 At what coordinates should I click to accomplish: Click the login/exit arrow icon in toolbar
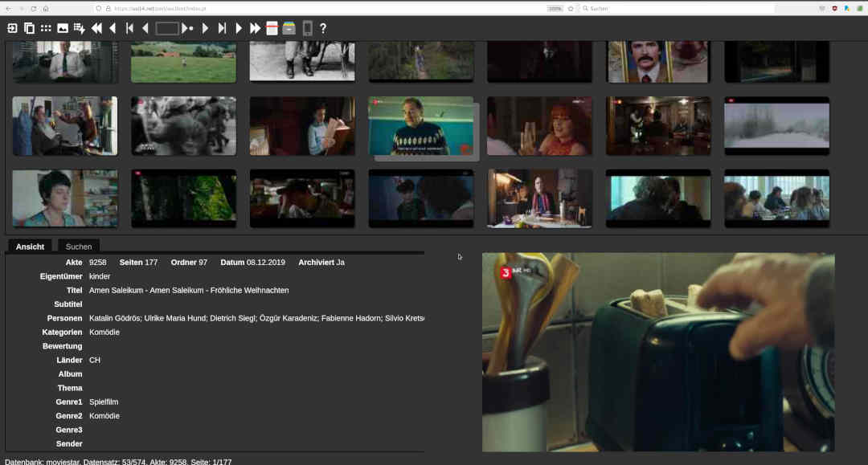point(12,28)
